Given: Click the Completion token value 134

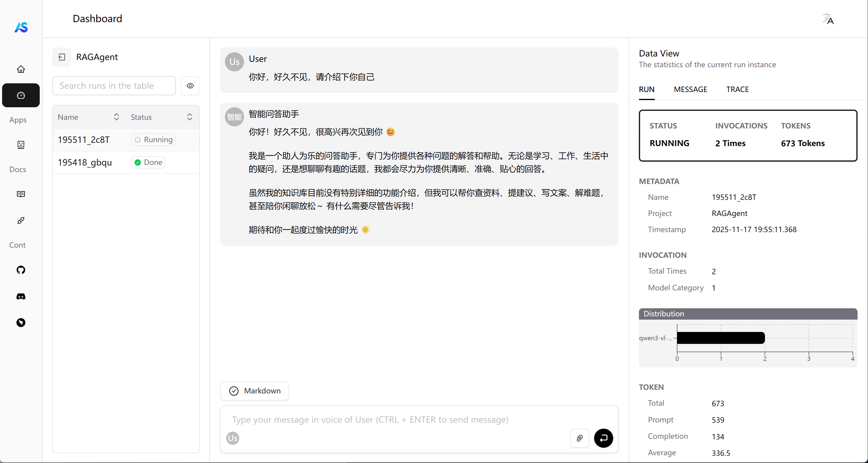Looking at the screenshot, I should tap(718, 436).
